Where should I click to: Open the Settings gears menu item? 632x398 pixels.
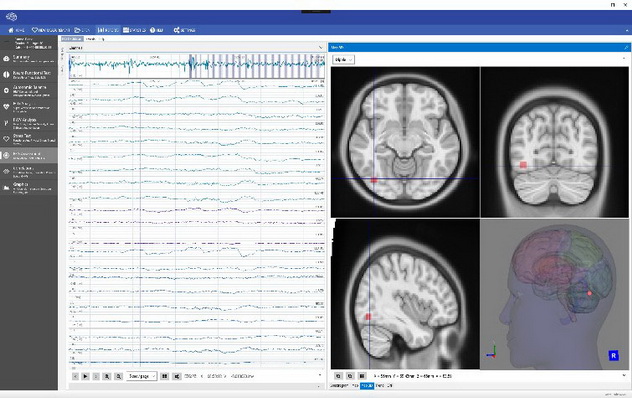click(x=185, y=30)
